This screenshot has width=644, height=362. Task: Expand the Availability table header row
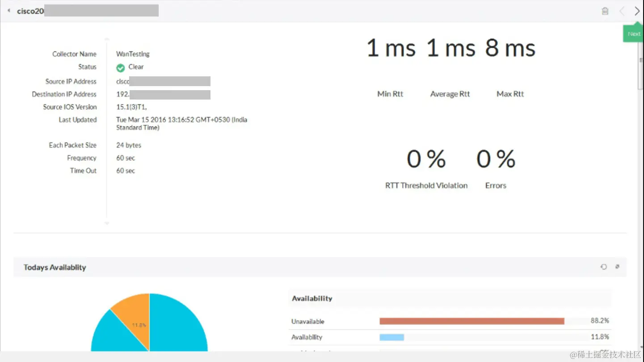click(312, 298)
